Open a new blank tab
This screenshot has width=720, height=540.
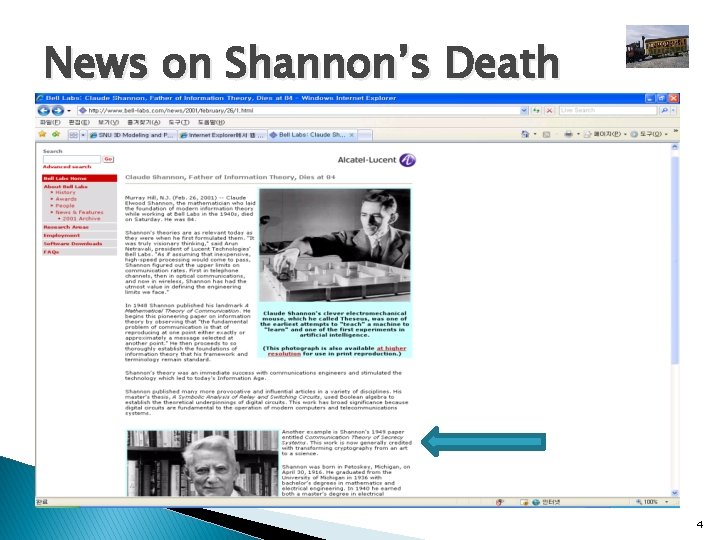(x=365, y=135)
